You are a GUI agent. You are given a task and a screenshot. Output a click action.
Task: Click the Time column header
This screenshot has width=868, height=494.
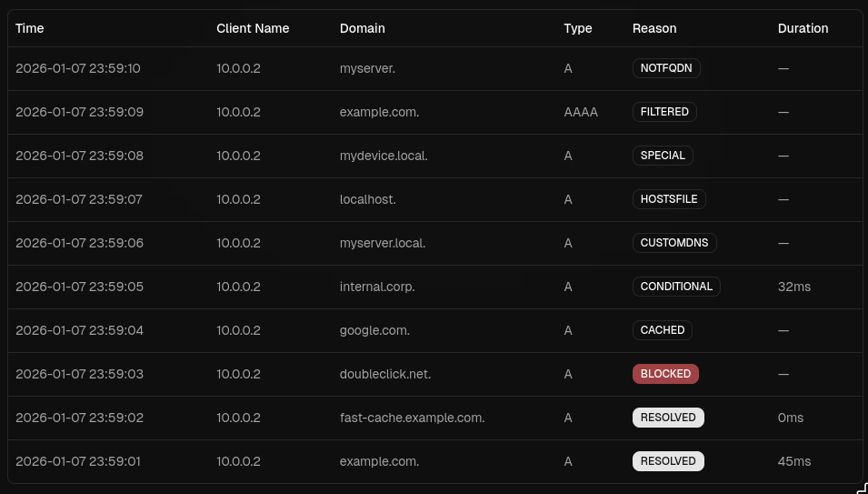29,28
